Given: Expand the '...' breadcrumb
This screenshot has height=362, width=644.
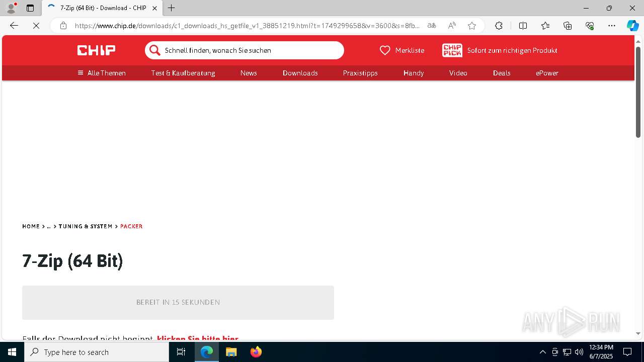Looking at the screenshot, I should [49, 226].
